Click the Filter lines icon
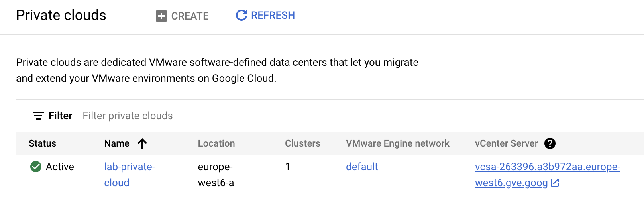 point(38,116)
